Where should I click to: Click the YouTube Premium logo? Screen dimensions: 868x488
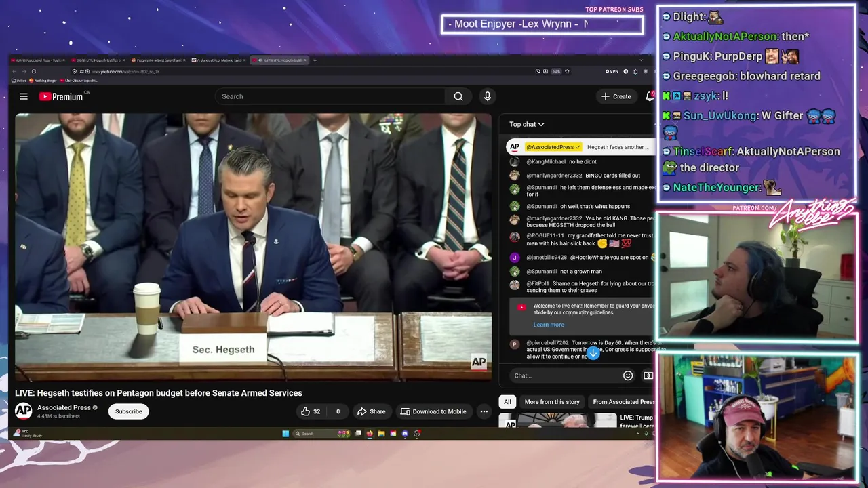click(61, 96)
